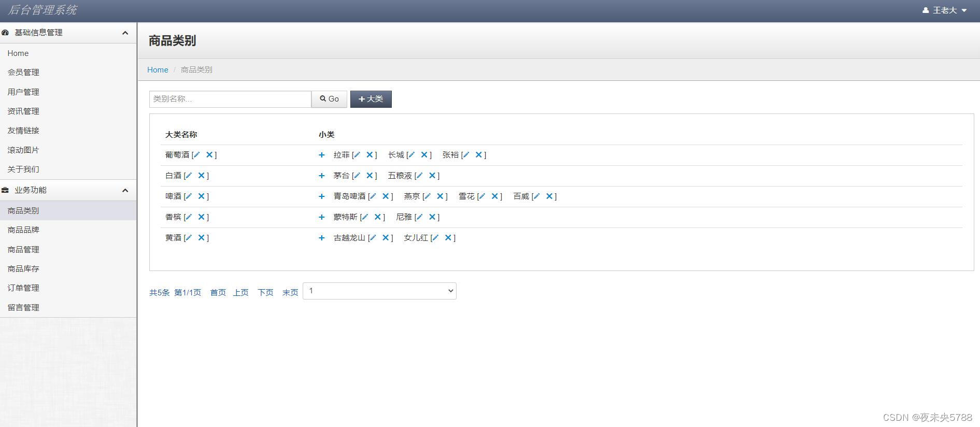Open 商品管理 sidebar item

pos(68,250)
